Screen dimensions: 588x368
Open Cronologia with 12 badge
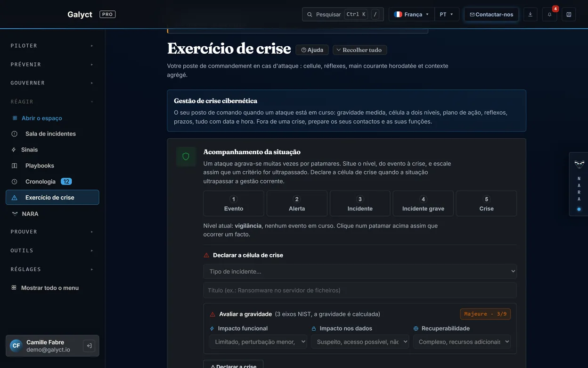pos(52,182)
